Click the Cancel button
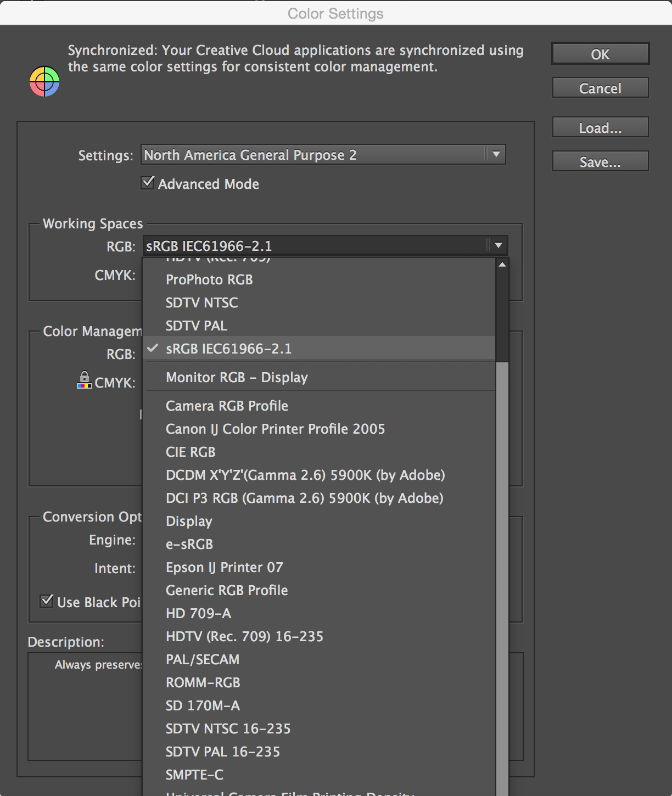 click(x=600, y=88)
